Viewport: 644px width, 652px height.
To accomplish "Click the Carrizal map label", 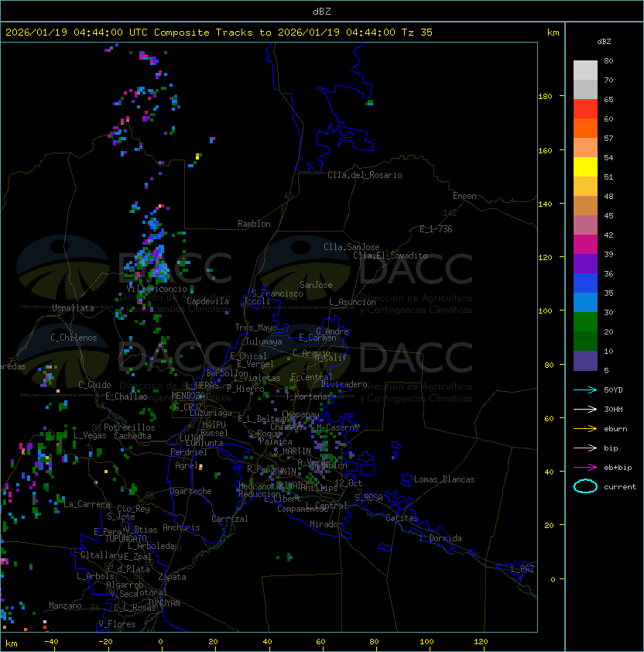I will tap(230, 519).
